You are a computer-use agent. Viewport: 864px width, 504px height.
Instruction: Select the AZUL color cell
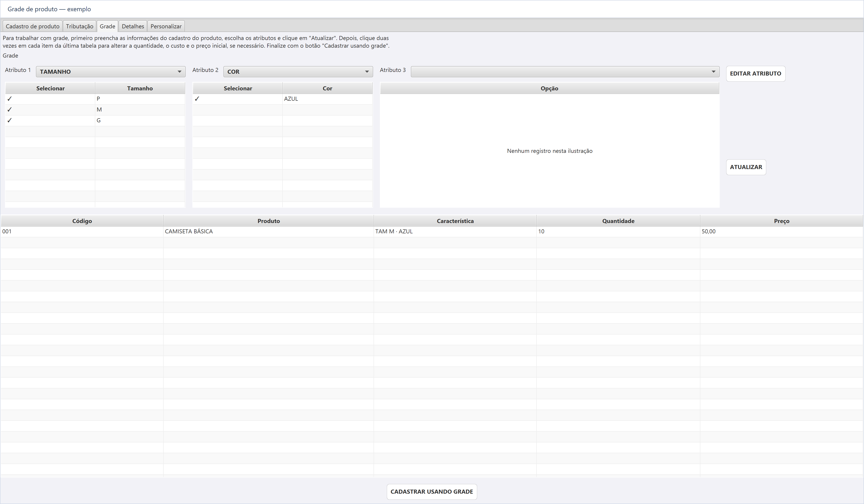[327, 99]
